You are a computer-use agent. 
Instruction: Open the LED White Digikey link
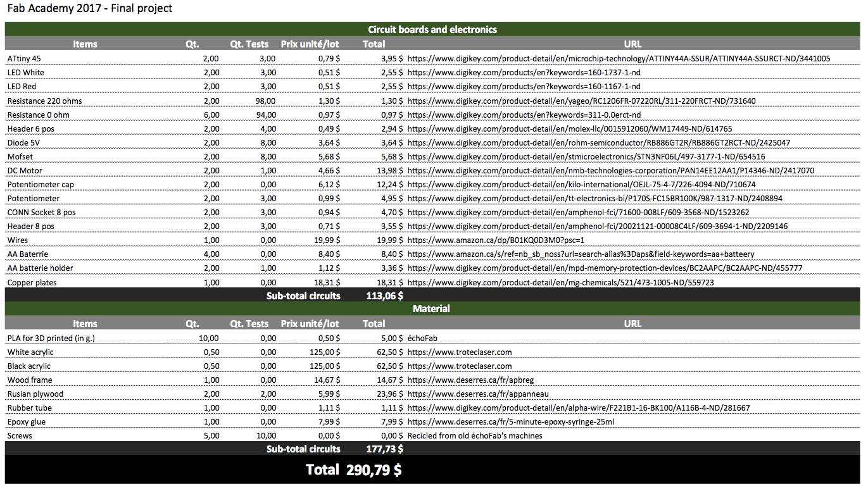pos(524,72)
